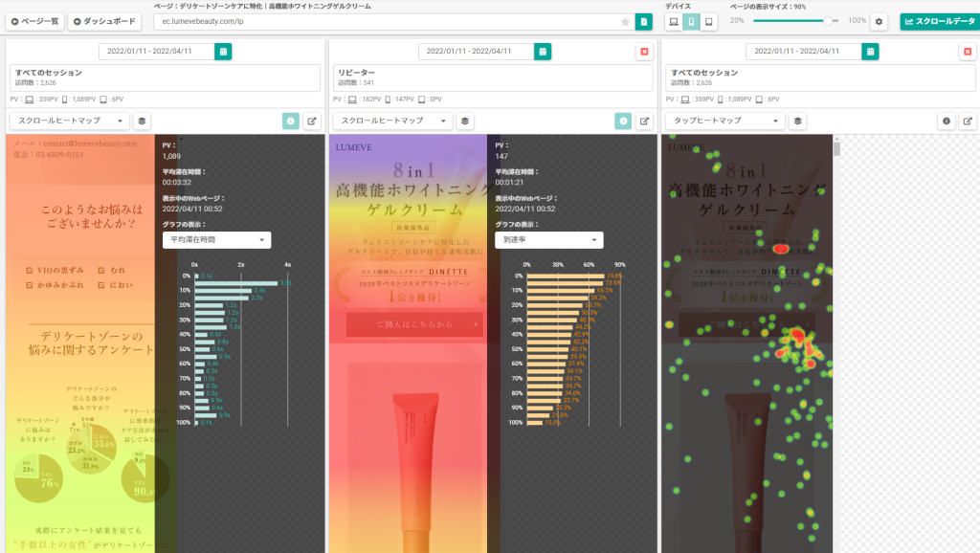
Task: Open 到達率 graph display dropdown
Action: (549, 240)
